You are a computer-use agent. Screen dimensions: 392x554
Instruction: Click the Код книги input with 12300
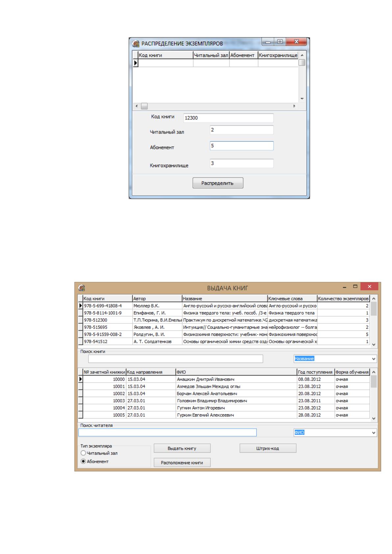[x=228, y=118]
